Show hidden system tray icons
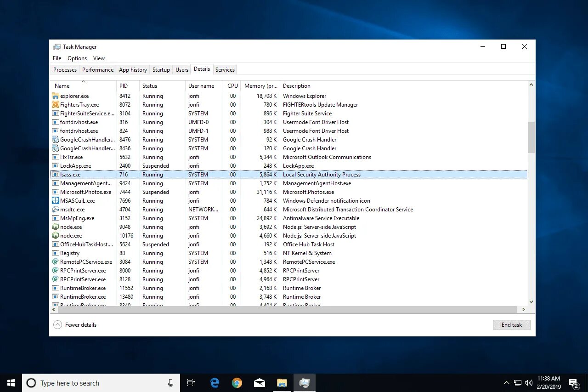This screenshot has height=392, width=588. click(507, 383)
